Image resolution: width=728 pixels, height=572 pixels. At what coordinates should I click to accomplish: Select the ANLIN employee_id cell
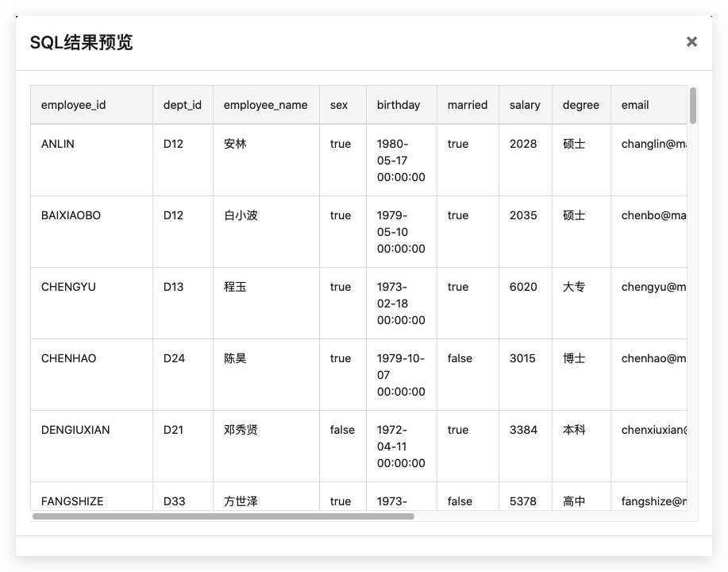click(91, 160)
